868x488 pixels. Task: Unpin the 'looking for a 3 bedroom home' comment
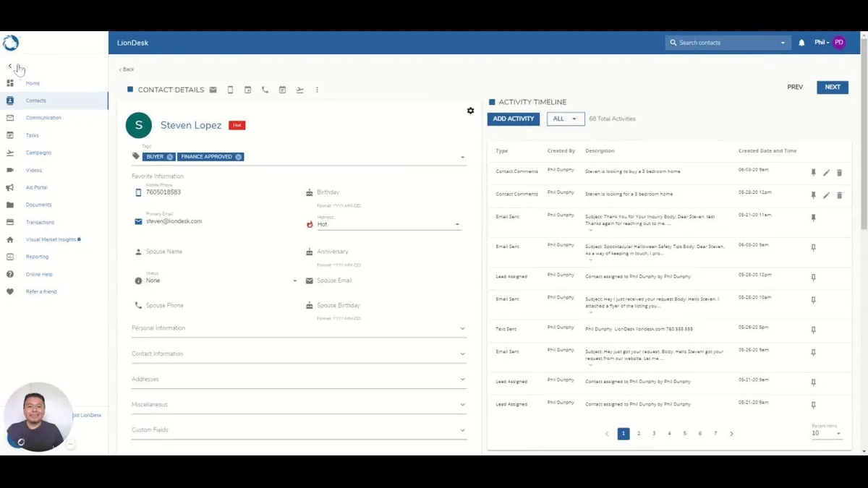tap(813, 195)
